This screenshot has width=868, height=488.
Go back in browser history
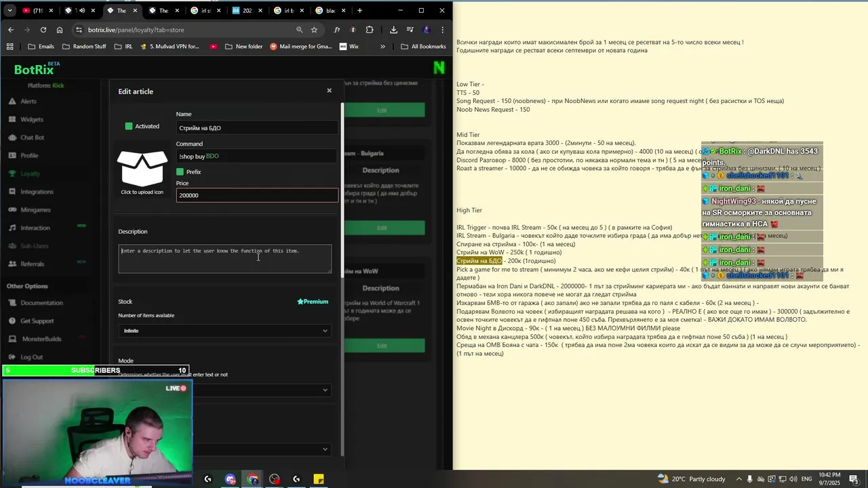pyautogui.click(x=11, y=30)
